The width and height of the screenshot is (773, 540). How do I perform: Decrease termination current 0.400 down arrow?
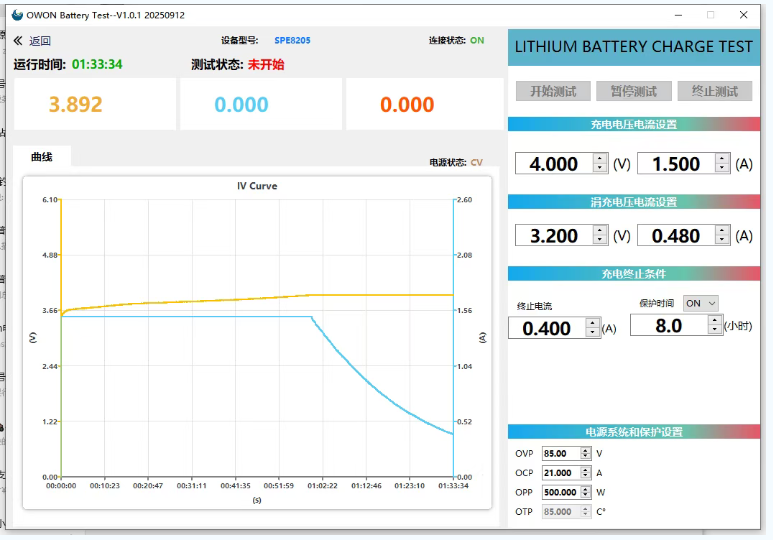click(593, 334)
